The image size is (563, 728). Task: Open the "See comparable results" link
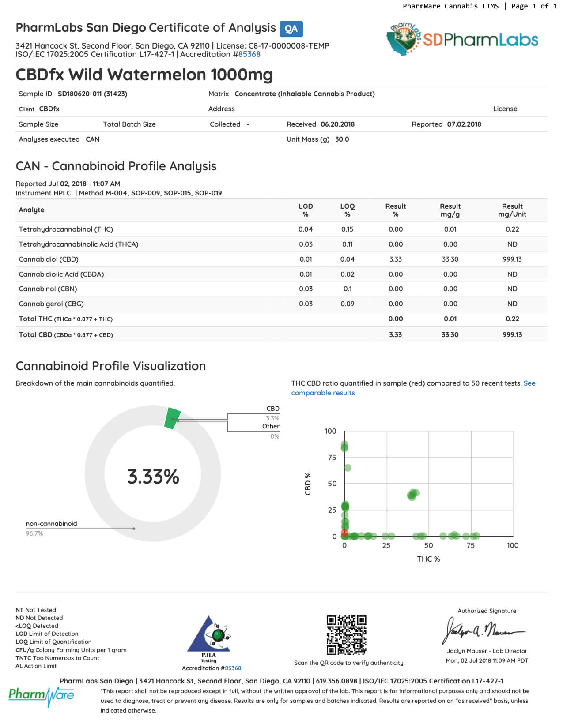(x=323, y=393)
